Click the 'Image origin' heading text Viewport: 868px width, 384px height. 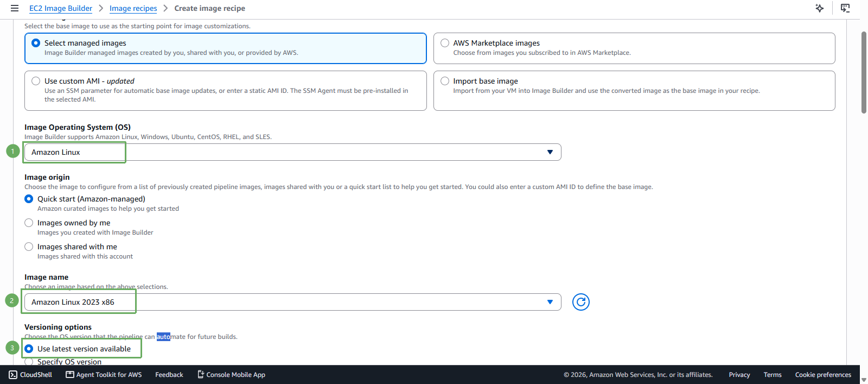(x=47, y=177)
